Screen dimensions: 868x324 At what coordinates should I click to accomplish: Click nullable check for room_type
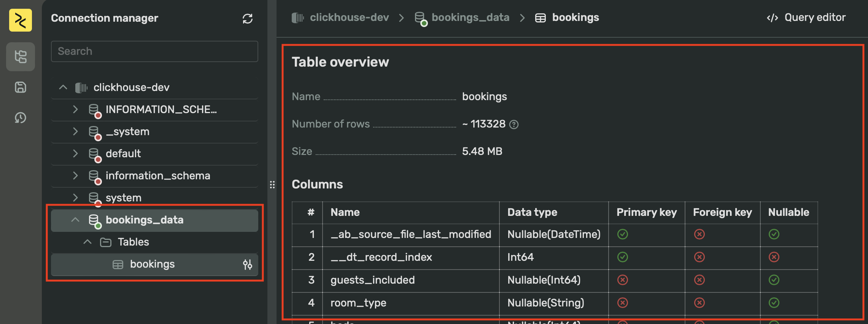774,303
